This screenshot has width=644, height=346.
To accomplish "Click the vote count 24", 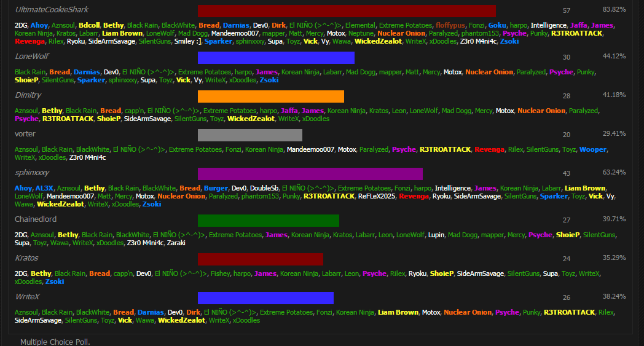I will [x=567, y=259].
